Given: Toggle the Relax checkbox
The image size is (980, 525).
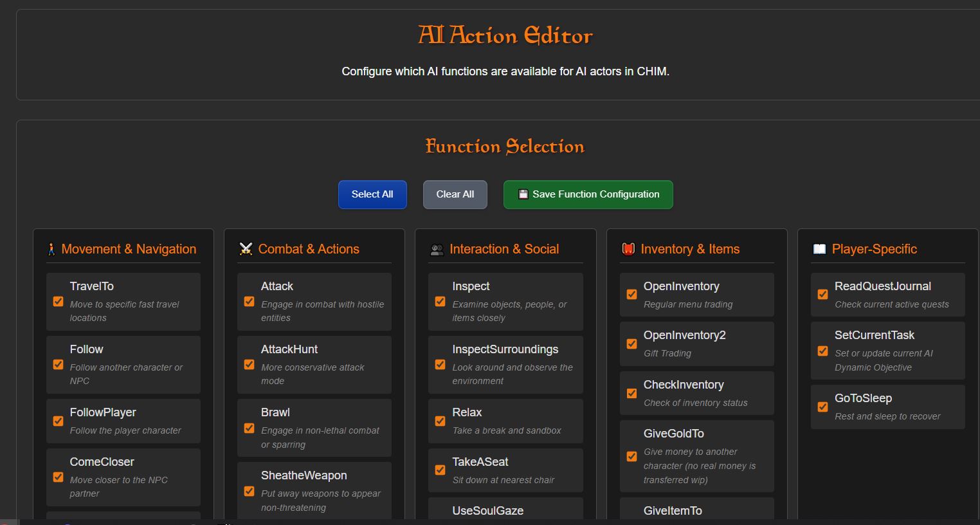Looking at the screenshot, I should click(440, 421).
